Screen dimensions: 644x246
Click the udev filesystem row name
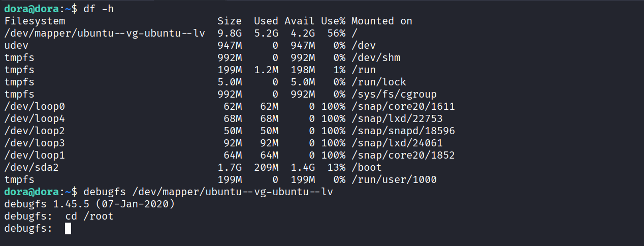[16, 45]
